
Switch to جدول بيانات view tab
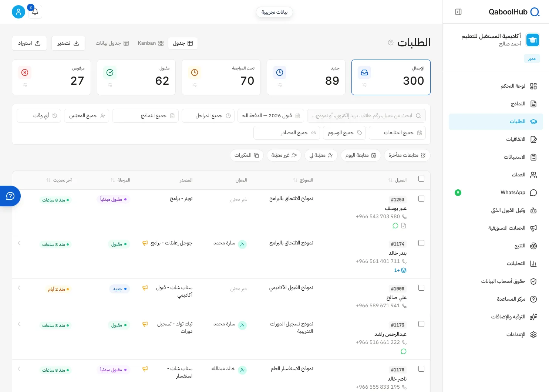[x=112, y=43]
